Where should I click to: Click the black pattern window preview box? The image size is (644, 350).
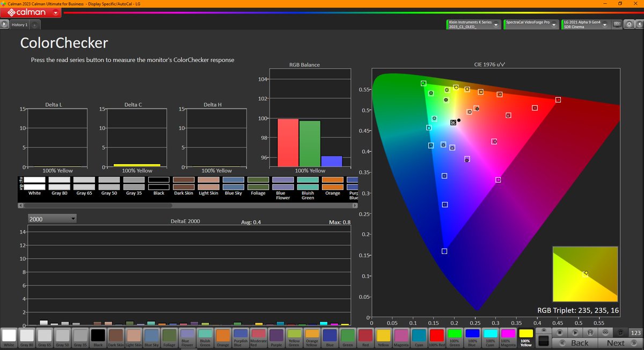tap(543, 341)
